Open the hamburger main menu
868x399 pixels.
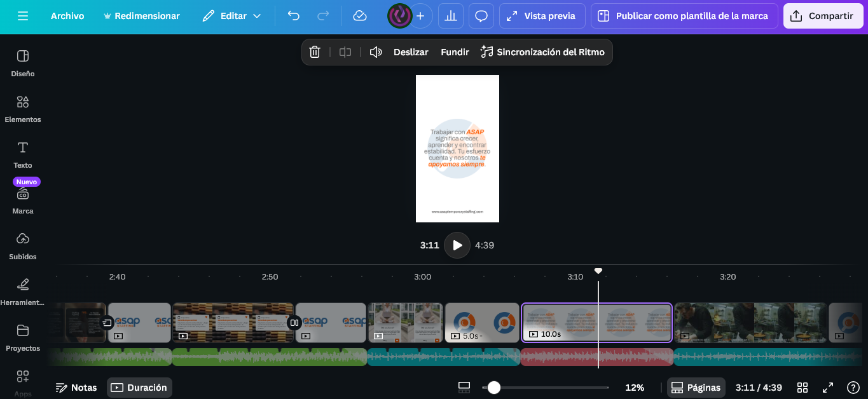tap(23, 16)
